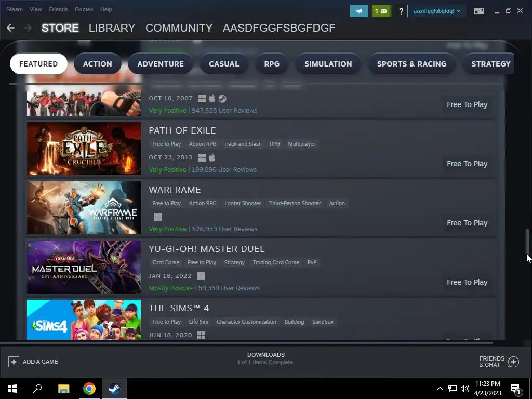Click the Windows icon next to Jun 18, 2020
The width and height of the screenshot is (532, 399).
201,335
